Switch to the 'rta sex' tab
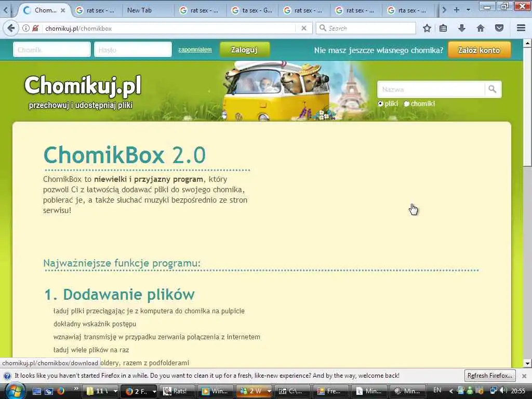This screenshot has width=532, height=399. (x=407, y=10)
